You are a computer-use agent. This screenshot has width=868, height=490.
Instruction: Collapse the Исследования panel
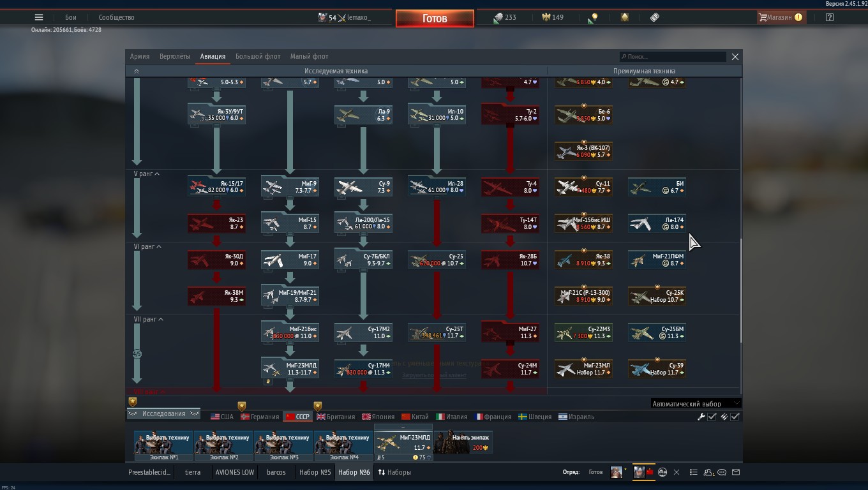coord(163,413)
